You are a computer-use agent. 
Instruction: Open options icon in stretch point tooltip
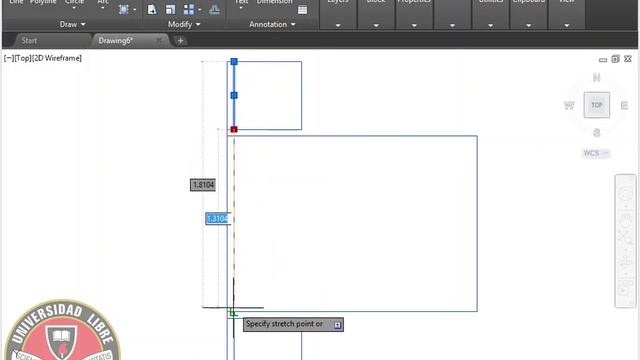coord(338,325)
